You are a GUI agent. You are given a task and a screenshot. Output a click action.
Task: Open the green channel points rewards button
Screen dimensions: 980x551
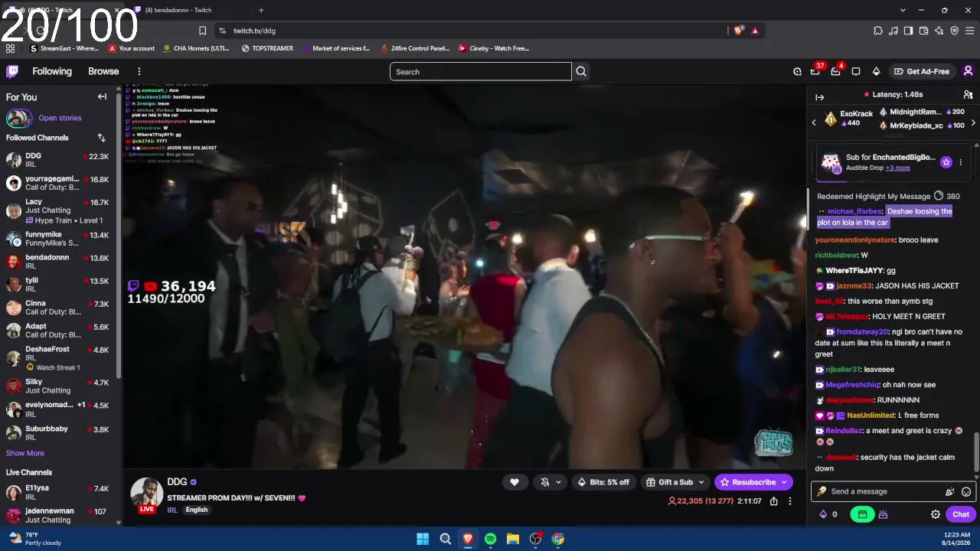(x=862, y=514)
